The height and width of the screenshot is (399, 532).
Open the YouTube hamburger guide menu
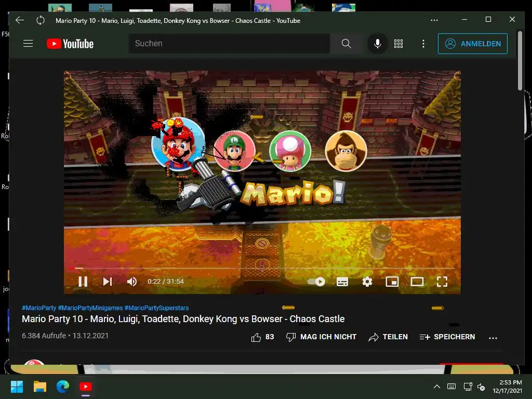[28, 44]
